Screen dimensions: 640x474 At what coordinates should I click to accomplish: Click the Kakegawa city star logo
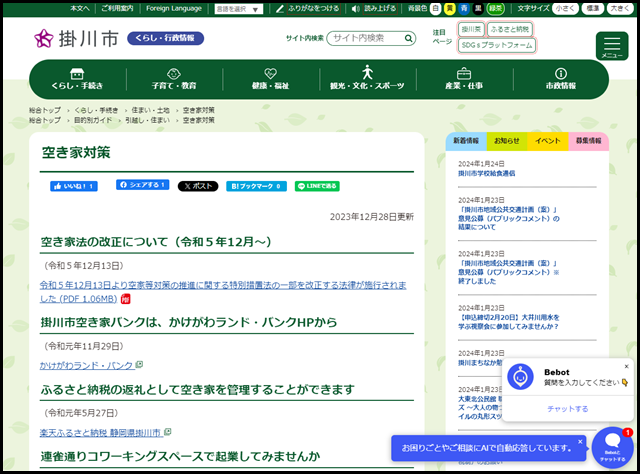coord(44,38)
